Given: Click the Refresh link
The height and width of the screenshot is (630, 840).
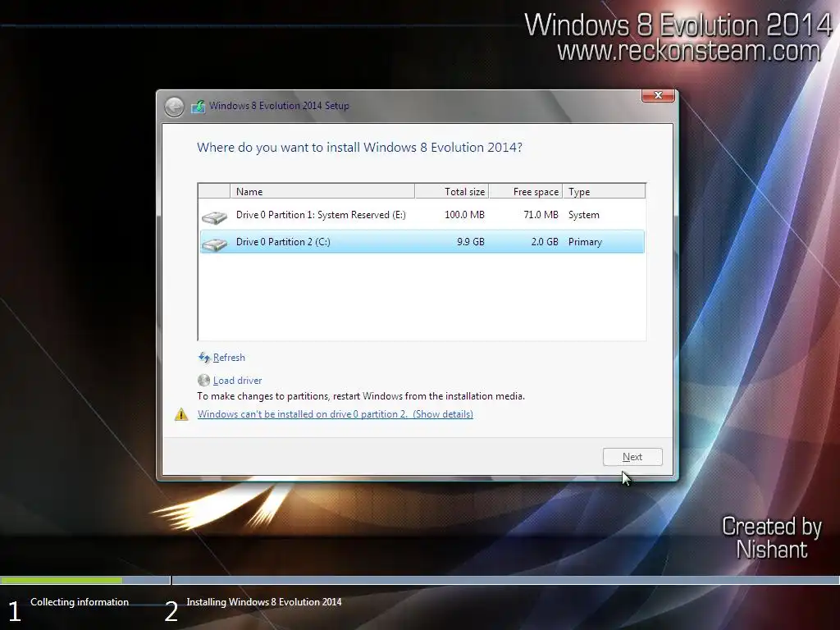Looking at the screenshot, I should pos(229,358).
